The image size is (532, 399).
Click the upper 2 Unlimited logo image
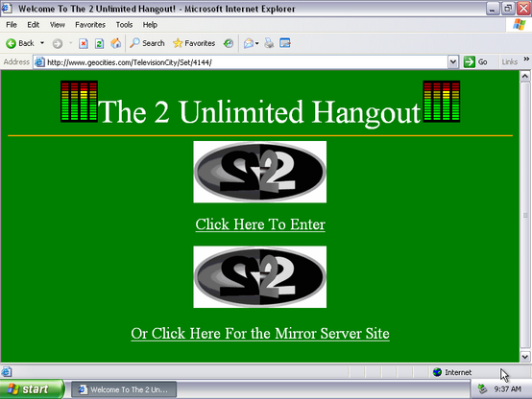[x=260, y=172]
